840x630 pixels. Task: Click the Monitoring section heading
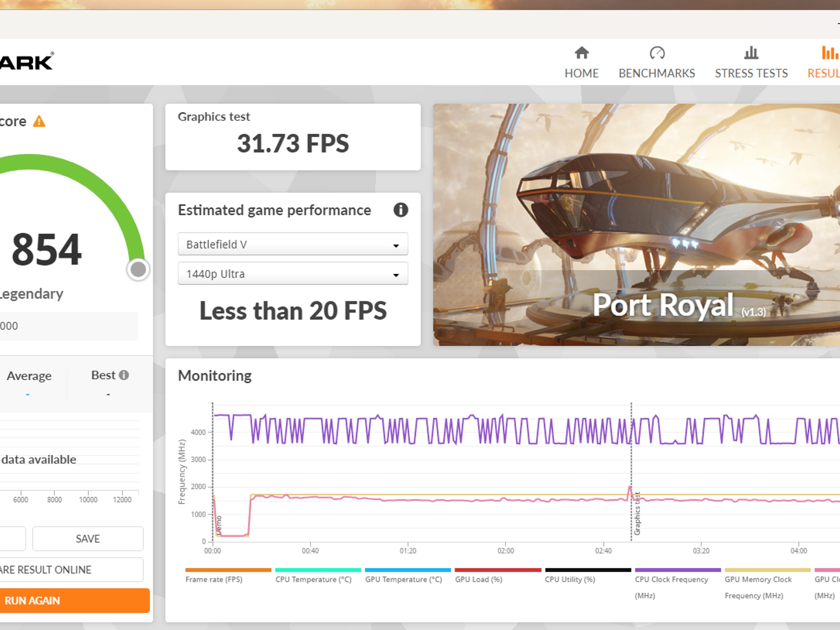pyautogui.click(x=215, y=376)
